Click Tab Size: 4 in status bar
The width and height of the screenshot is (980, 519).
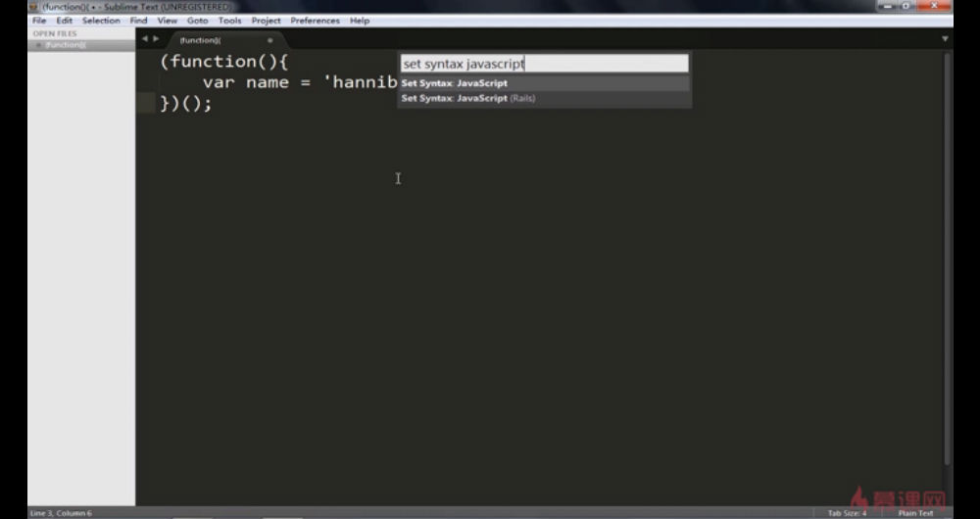[x=847, y=513]
